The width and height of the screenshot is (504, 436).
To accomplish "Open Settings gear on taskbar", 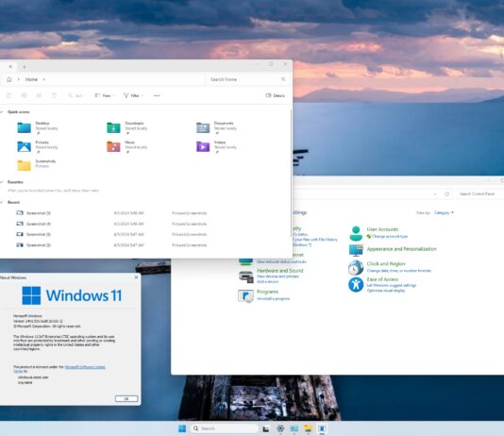I will [280, 428].
